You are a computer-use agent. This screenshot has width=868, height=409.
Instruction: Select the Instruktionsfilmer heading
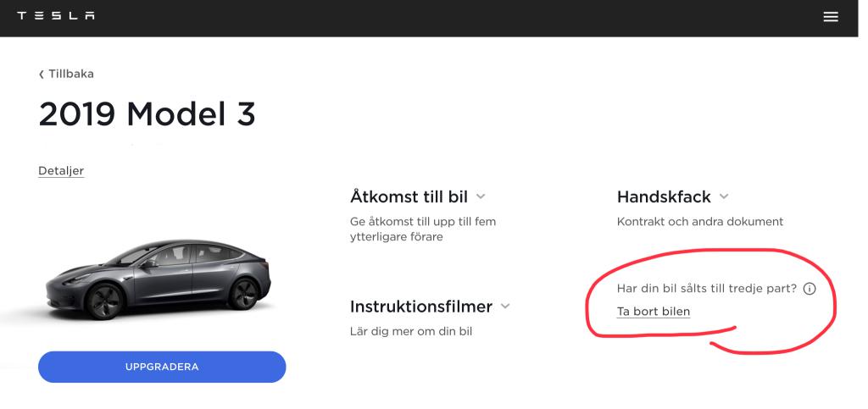421,307
